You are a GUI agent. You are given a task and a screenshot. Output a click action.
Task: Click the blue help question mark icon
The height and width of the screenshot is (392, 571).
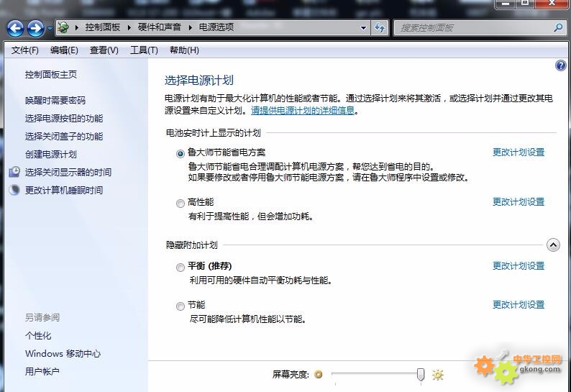point(561,65)
